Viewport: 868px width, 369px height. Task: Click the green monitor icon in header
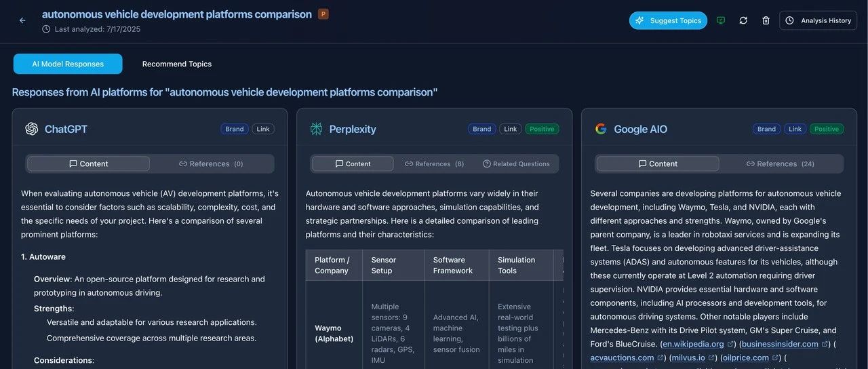pos(721,20)
